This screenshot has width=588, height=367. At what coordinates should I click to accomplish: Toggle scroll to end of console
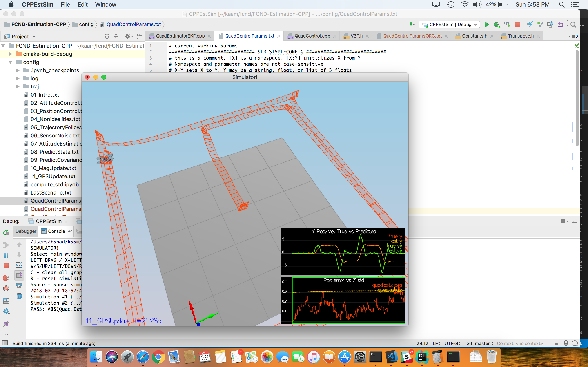(19, 275)
